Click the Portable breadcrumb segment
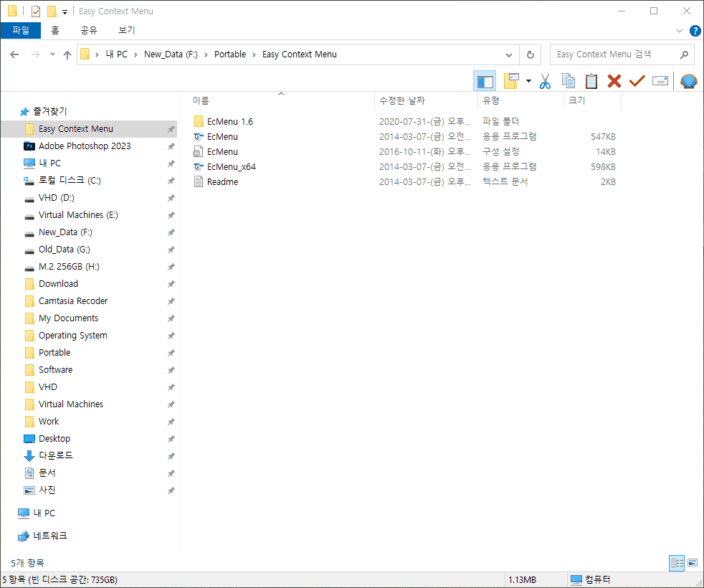 pos(230,54)
